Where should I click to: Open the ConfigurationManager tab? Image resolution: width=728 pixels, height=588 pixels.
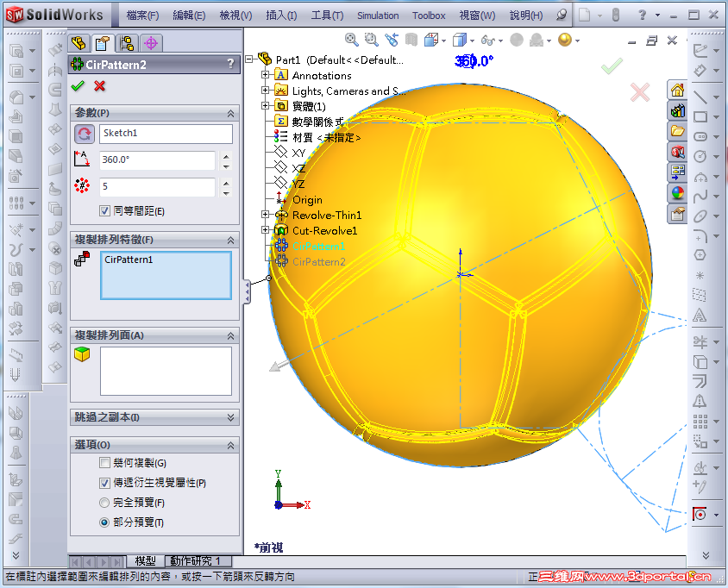coord(127,43)
